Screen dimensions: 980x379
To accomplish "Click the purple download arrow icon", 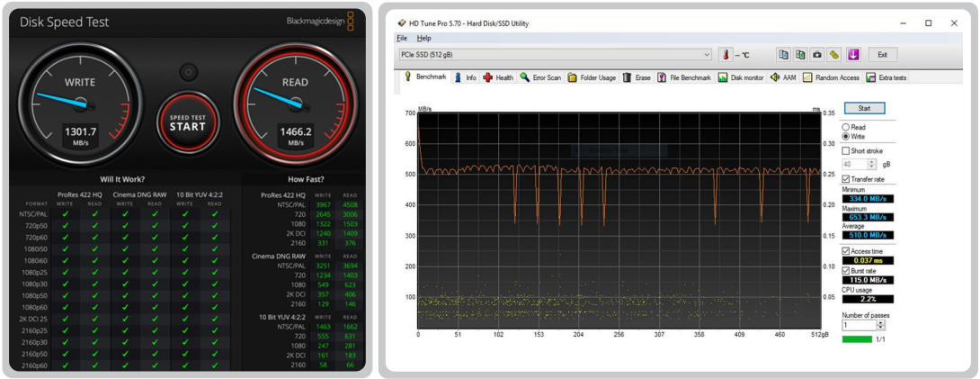I will (x=853, y=54).
